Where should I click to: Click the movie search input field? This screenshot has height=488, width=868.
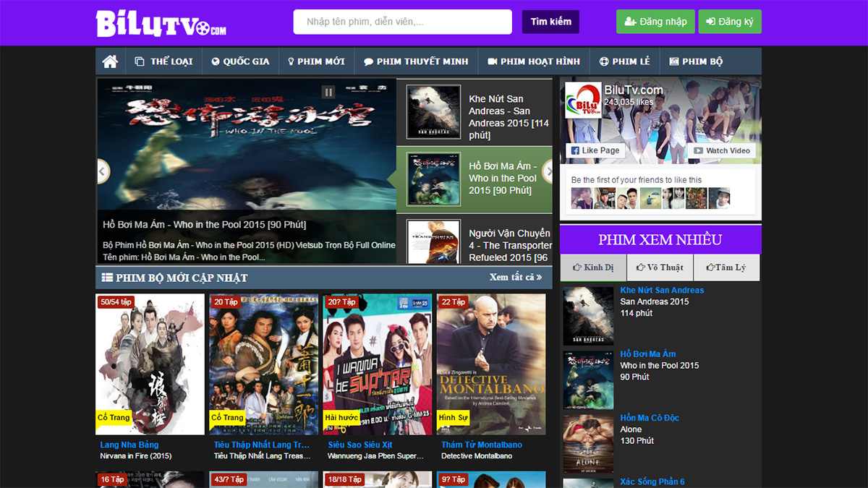401,22
